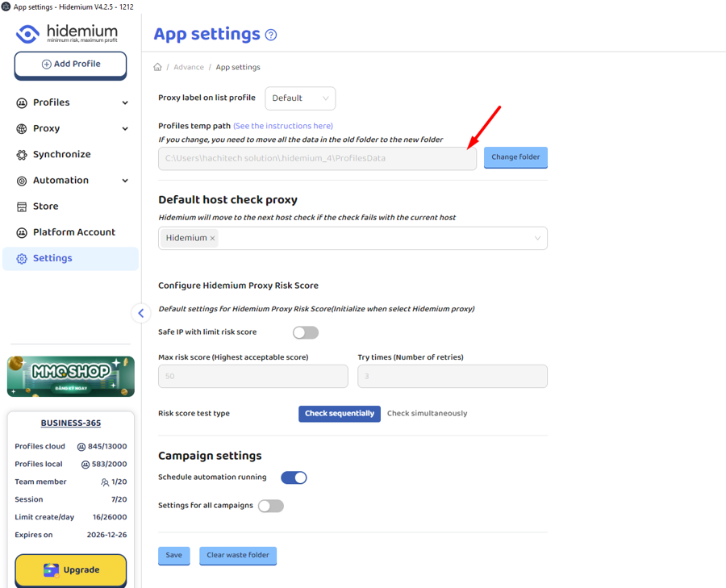Open Proxy label on list profile dropdown
This screenshot has height=588, width=726.
[x=300, y=98]
